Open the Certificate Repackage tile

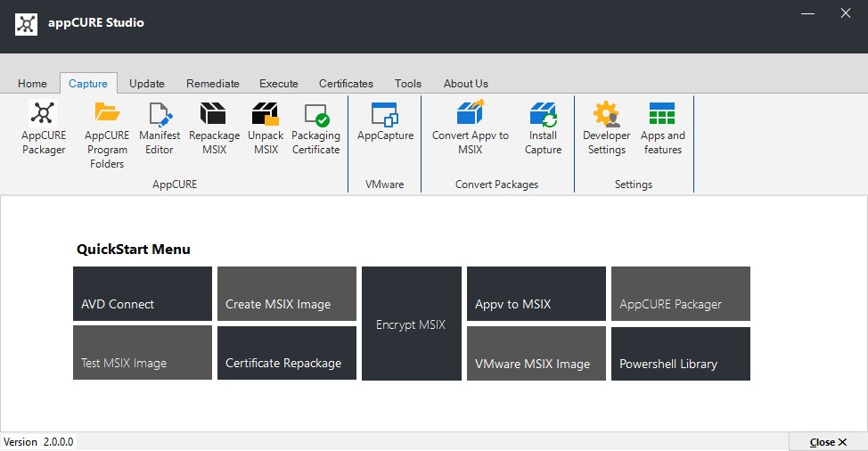click(287, 353)
